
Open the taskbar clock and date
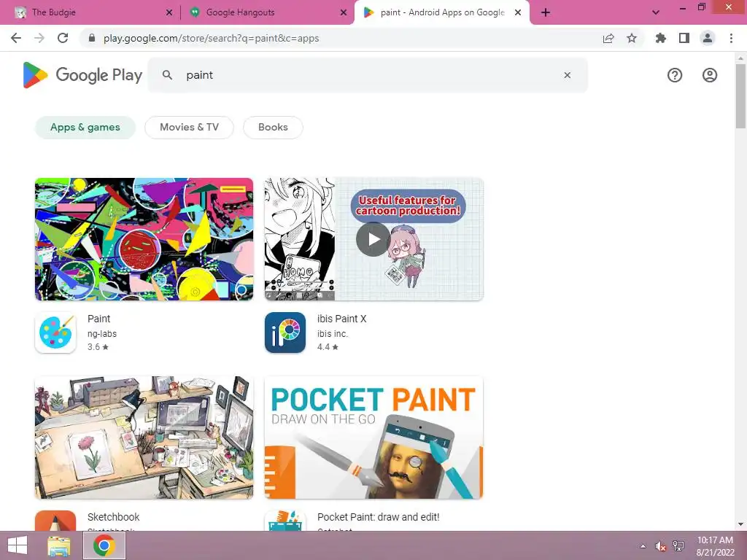(x=715, y=546)
